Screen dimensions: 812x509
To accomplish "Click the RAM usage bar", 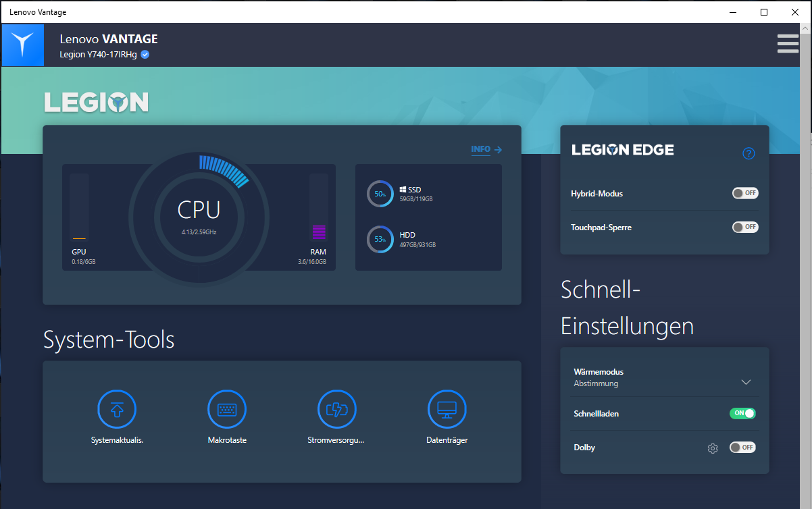I will [319, 207].
